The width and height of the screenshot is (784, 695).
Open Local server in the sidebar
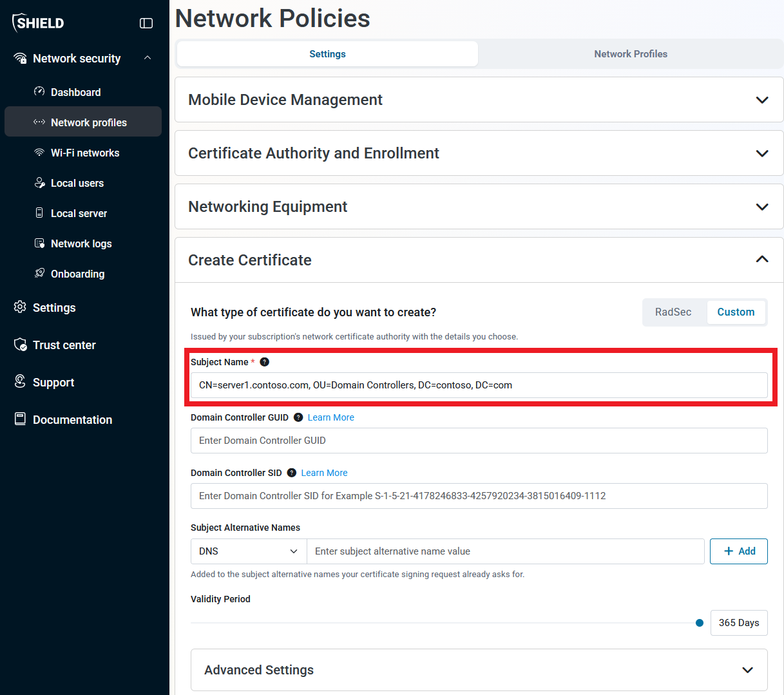(x=83, y=213)
